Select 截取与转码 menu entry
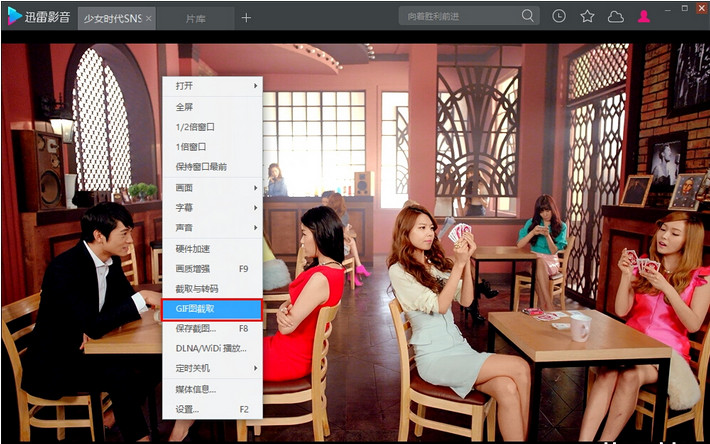 click(x=212, y=288)
